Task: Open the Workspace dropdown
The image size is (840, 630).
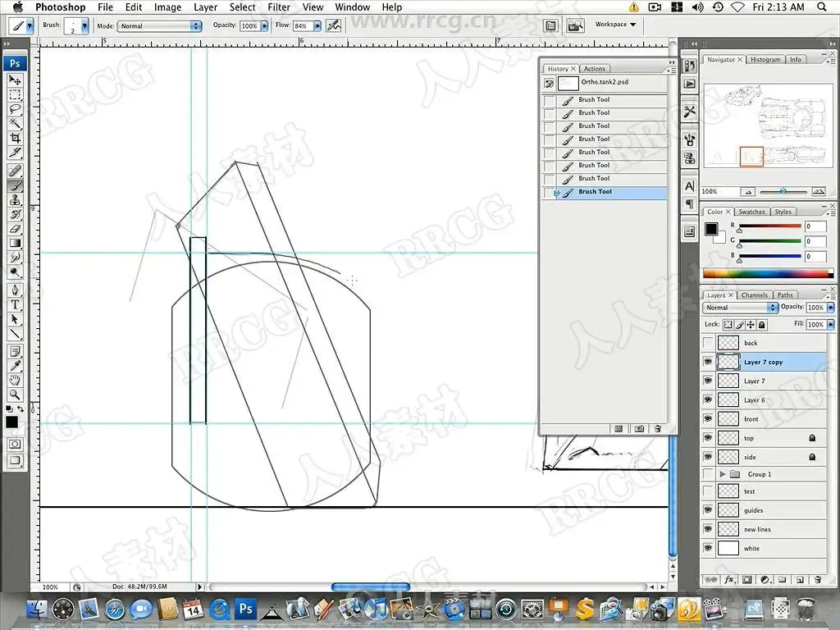Action: [615, 25]
